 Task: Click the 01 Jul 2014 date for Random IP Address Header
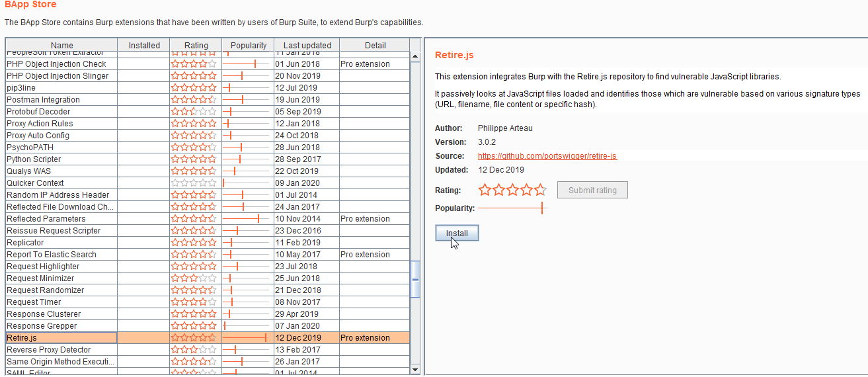click(296, 195)
